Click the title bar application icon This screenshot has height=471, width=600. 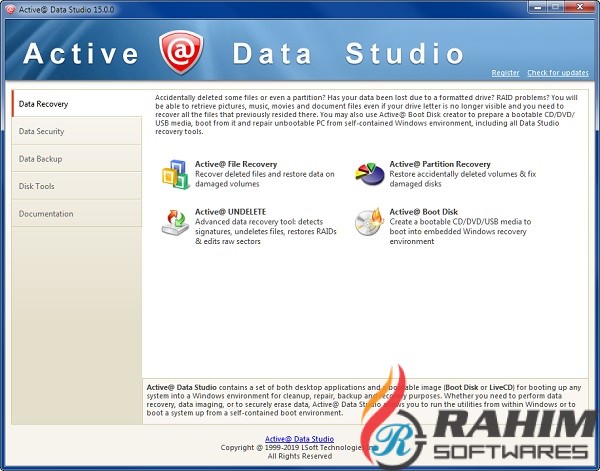10,9
